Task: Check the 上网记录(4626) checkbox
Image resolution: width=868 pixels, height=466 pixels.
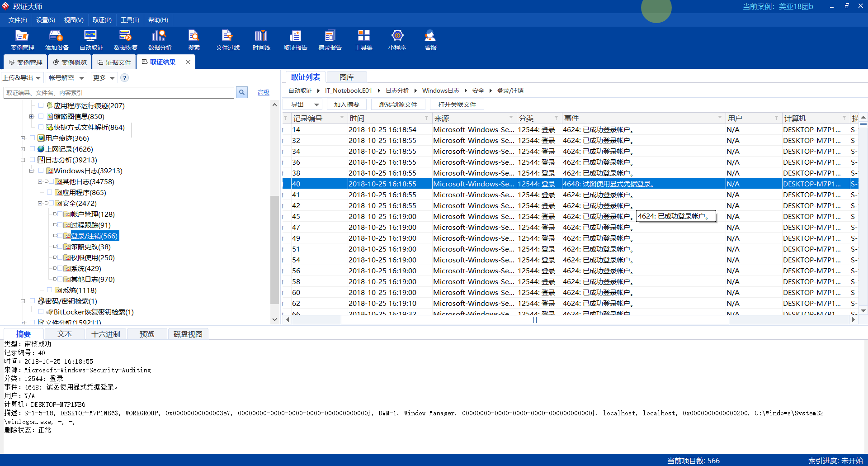Action: pos(33,149)
